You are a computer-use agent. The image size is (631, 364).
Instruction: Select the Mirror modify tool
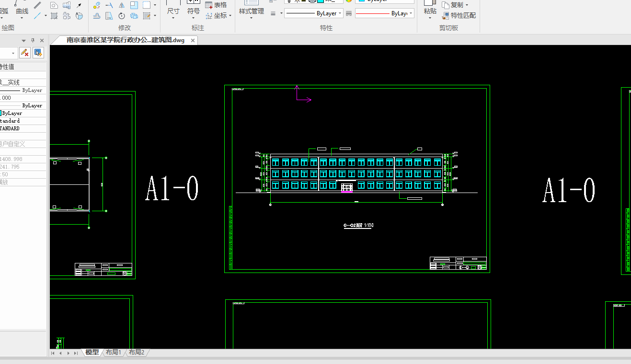tap(121, 5)
